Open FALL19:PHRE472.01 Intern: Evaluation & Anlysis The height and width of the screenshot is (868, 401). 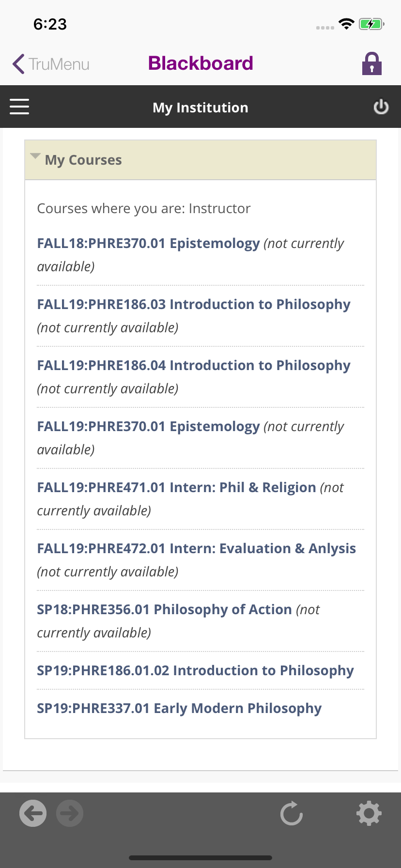click(196, 548)
